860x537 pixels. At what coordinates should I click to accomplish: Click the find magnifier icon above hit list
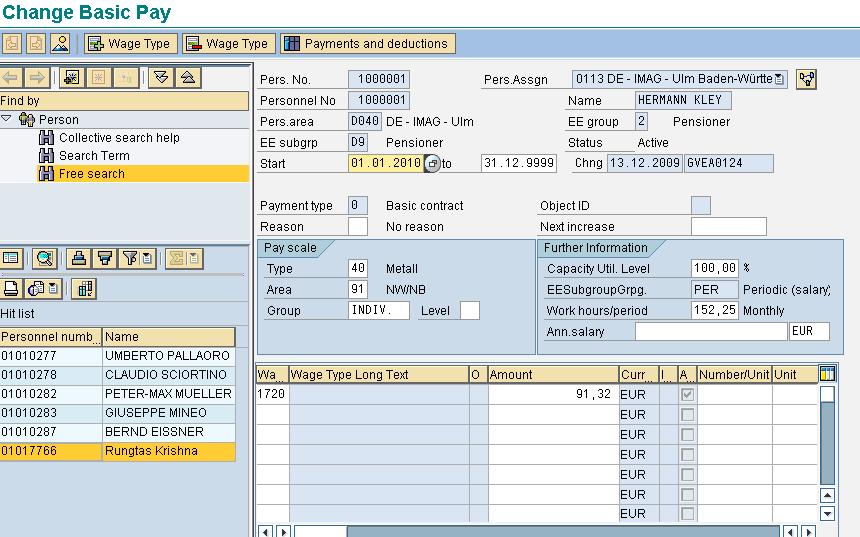coord(44,259)
